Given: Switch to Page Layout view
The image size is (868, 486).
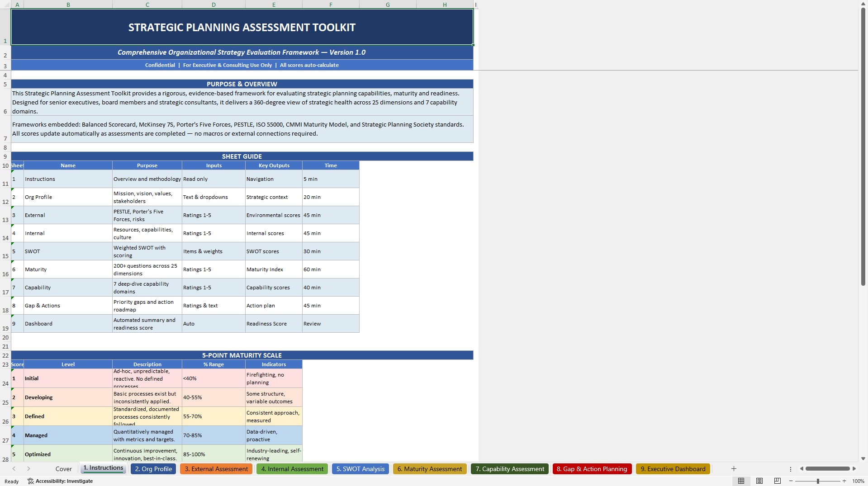Looking at the screenshot, I should (x=759, y=481).
